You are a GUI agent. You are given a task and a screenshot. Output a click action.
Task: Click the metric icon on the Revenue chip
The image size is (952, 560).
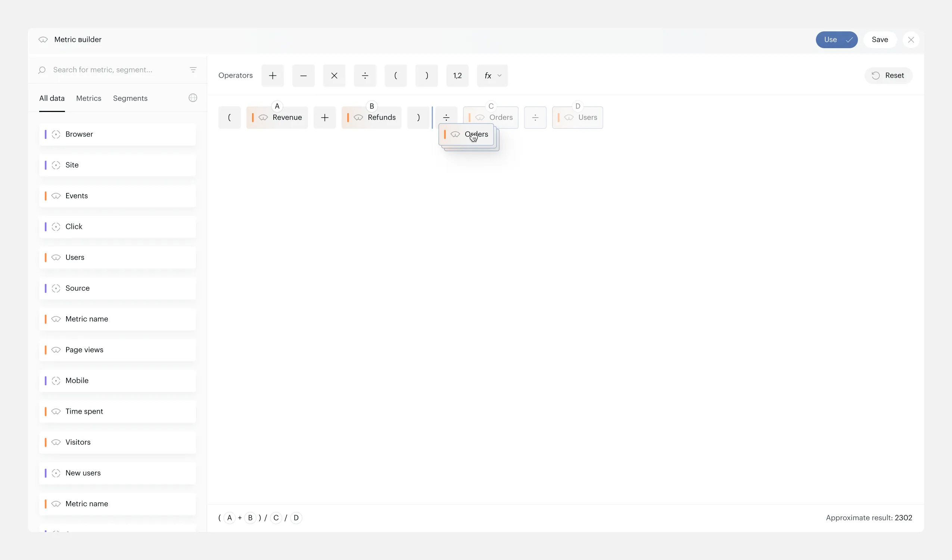click(263, 118)
